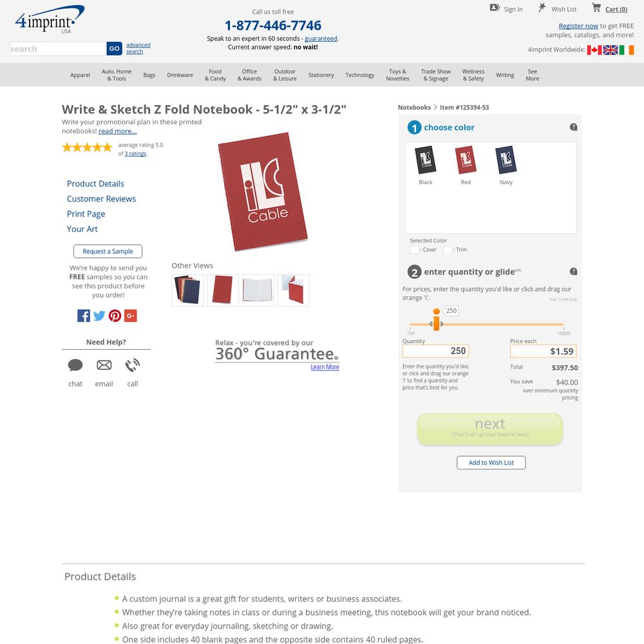This screenshot has height=644, width=644.
Task: Click the email envelope help icon
Action: point(104,365)
